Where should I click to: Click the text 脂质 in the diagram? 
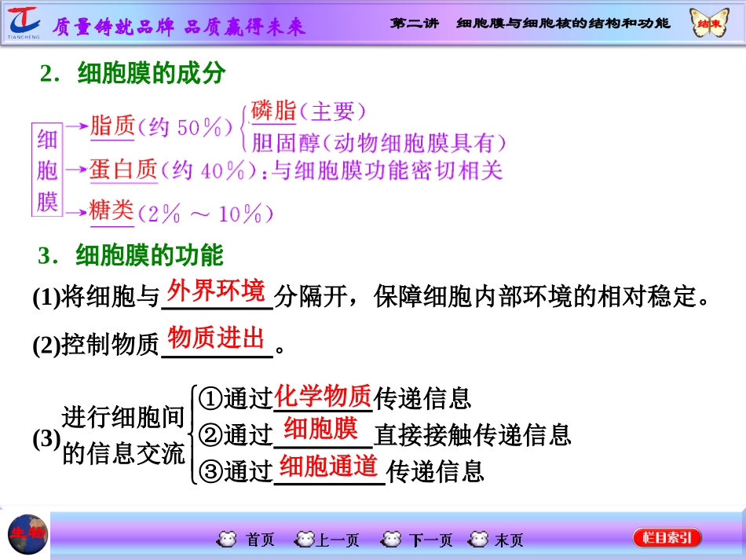click(x=112, y=126)
